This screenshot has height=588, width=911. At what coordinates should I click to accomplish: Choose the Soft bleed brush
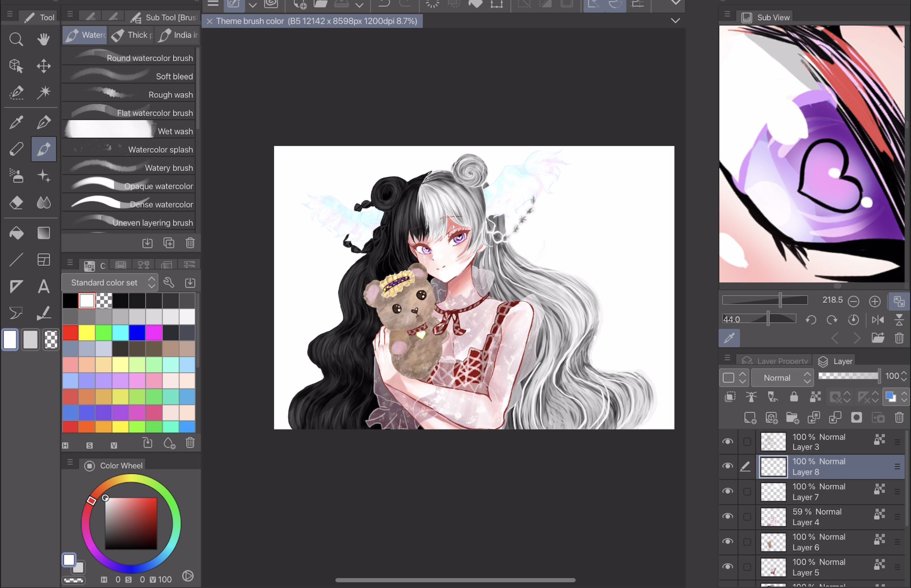tap(129, 76)
